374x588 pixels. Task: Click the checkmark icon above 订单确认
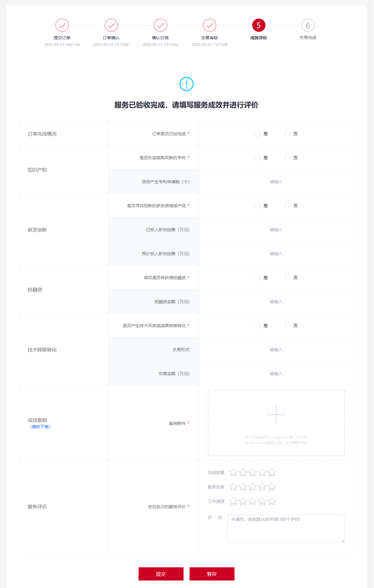click(111, 25)
